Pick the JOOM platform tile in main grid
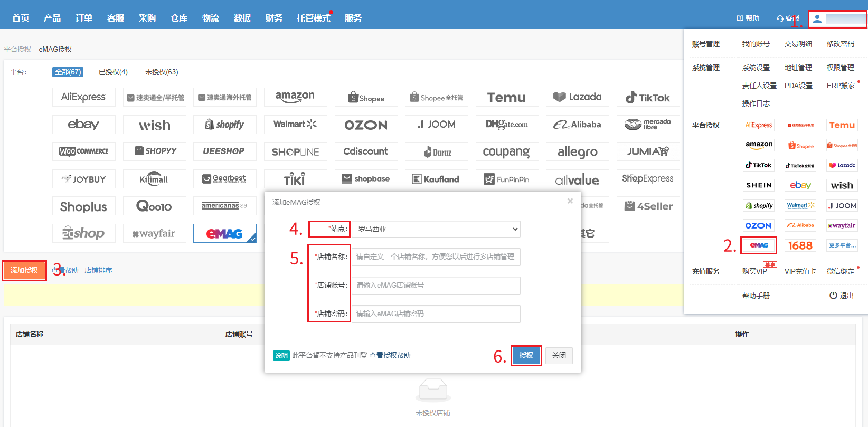The image size is (868, 427). 437,125
